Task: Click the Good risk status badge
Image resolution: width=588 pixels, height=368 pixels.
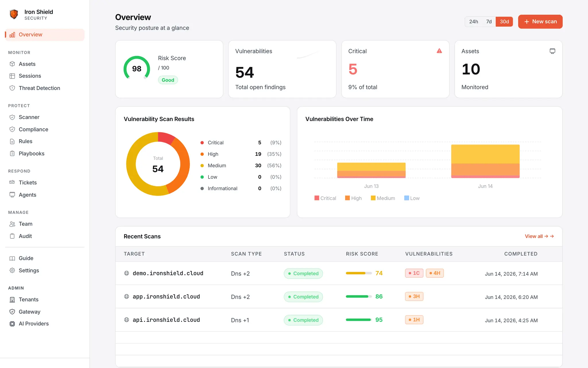Action: [168, 80]
